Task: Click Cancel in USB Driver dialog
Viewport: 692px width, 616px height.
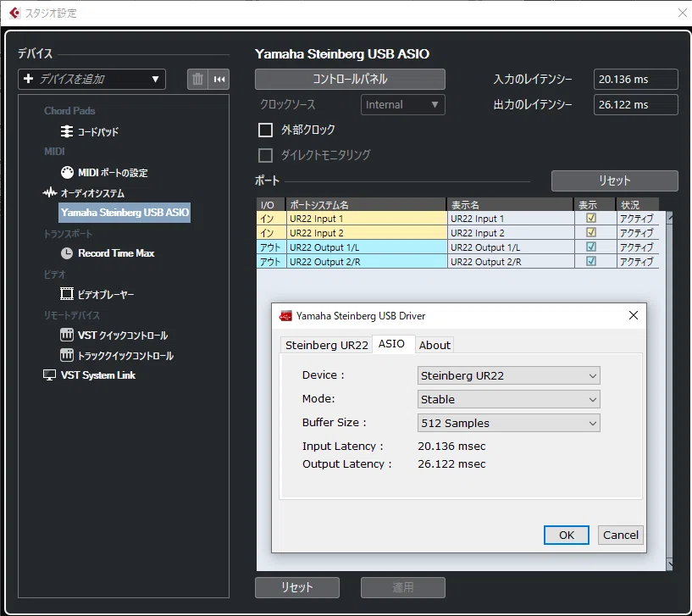Action: (x=621, y=536)
